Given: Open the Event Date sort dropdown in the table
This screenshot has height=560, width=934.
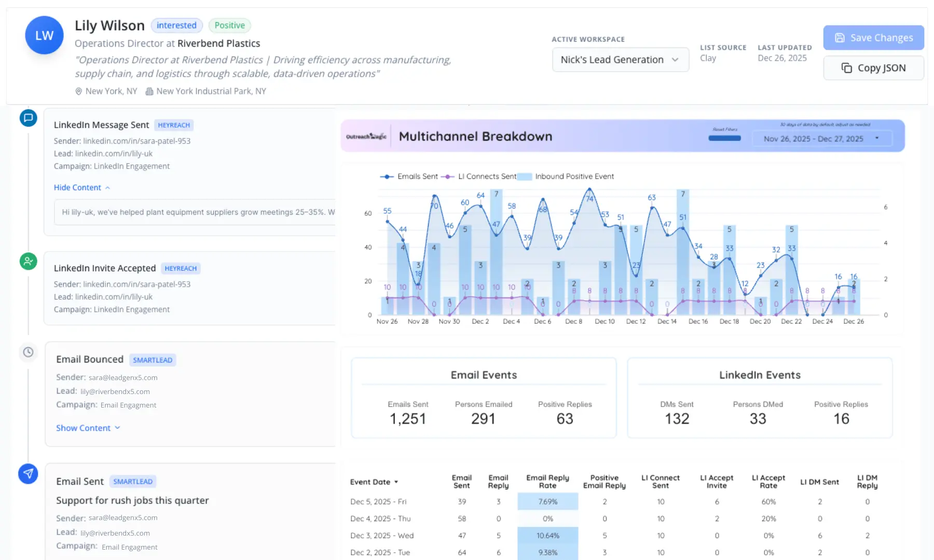Looking at the screenshot, I should point(375,482).
